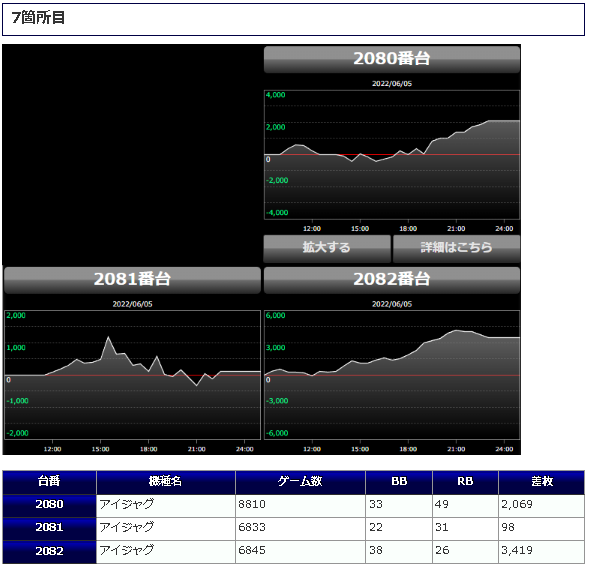
Task: Click the 台番 column header
Action: (x=49, y=482)
